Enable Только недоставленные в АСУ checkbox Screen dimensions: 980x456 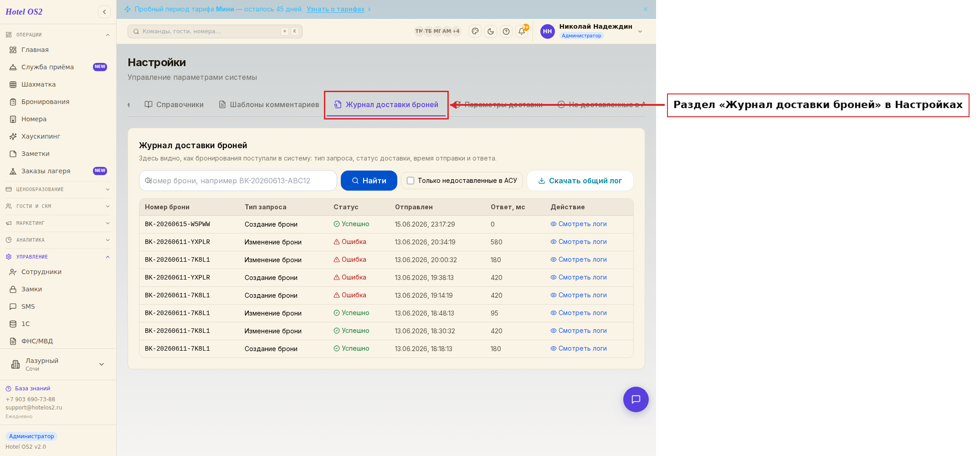pyautogui.click(x=410, y=181)
